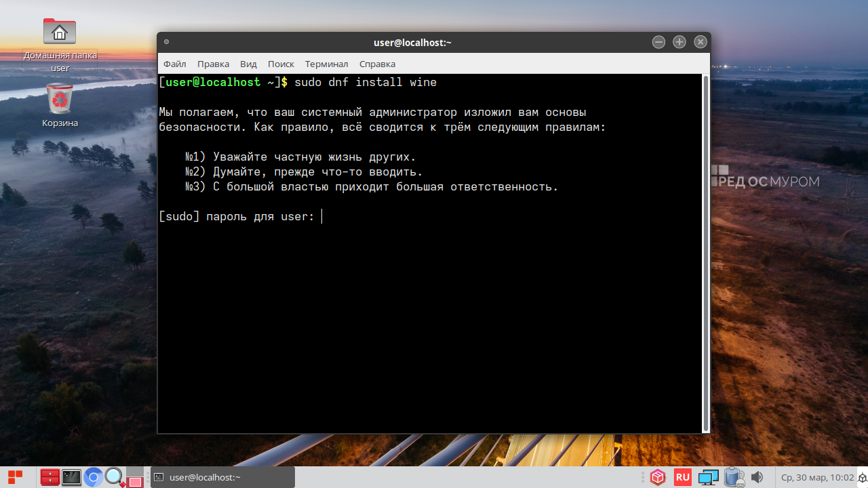Click the workspace switcher in taskbar
Viewport: 868px width, 488px height.
135,479
